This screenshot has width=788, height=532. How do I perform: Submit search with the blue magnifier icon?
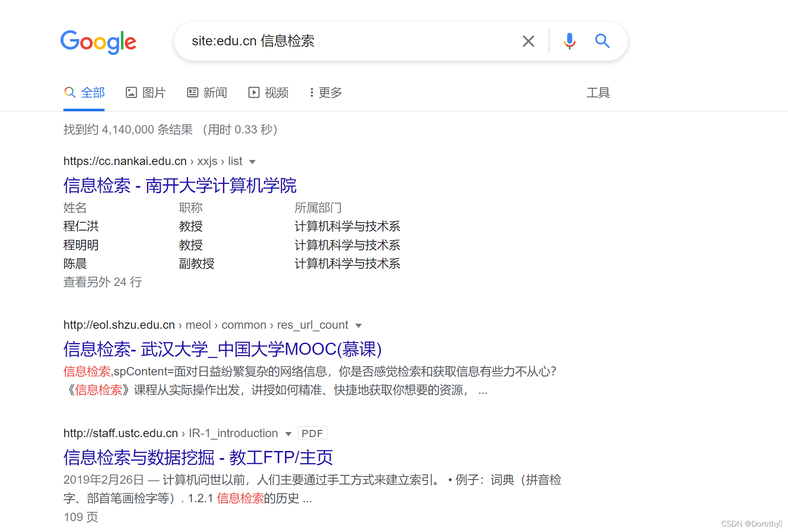pos(602,41)
